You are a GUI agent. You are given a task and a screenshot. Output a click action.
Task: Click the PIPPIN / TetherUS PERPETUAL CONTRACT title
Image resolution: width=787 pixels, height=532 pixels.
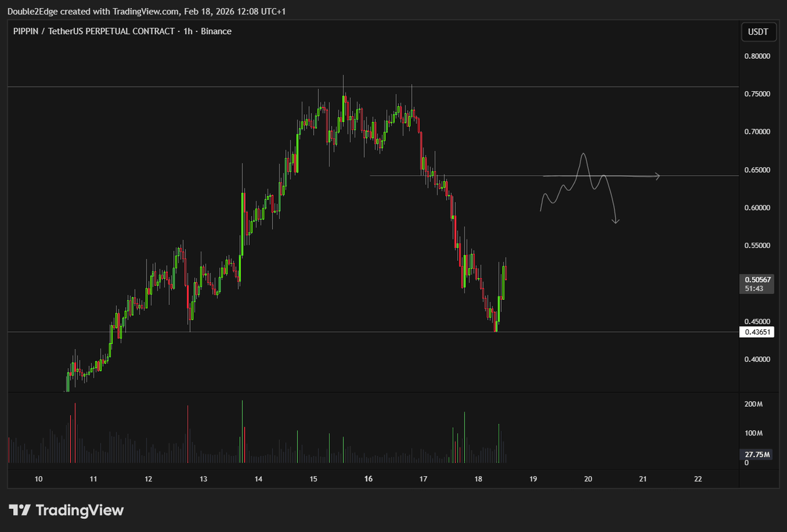pyautogui.click(x=94, y=31)
